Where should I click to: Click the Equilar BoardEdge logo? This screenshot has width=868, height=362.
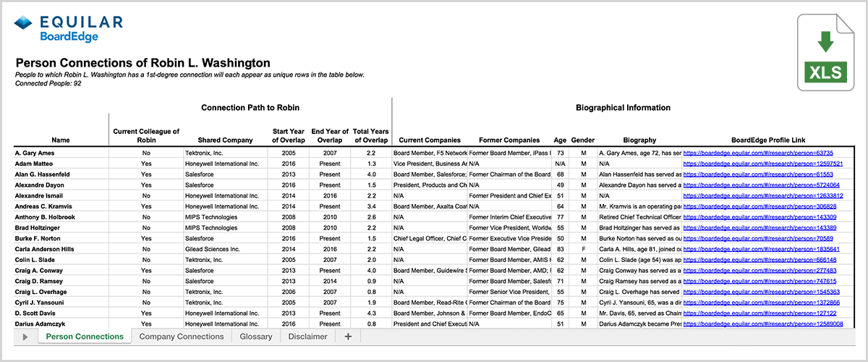[68, 28]
